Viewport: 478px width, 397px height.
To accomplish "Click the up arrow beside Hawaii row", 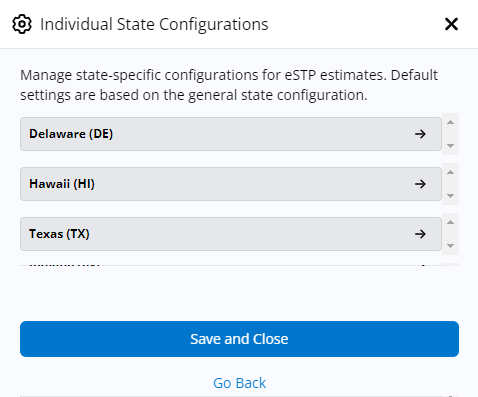I will click(x=451, y=172).
